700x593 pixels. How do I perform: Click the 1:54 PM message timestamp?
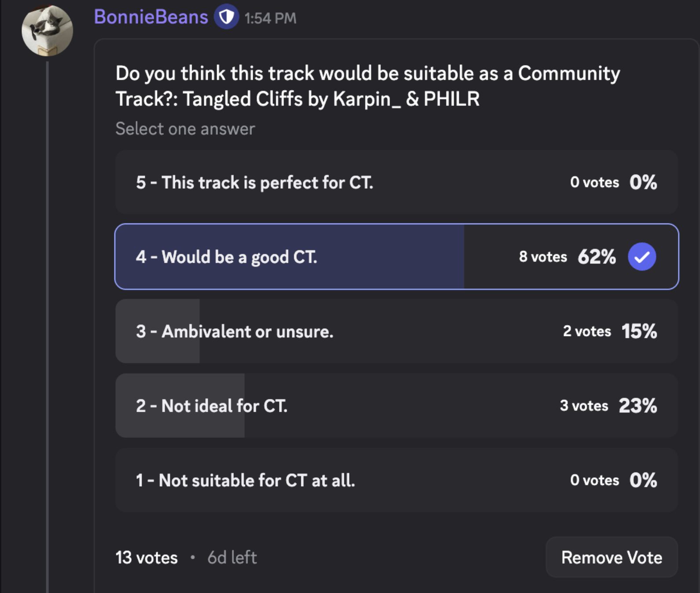[270, 18]
